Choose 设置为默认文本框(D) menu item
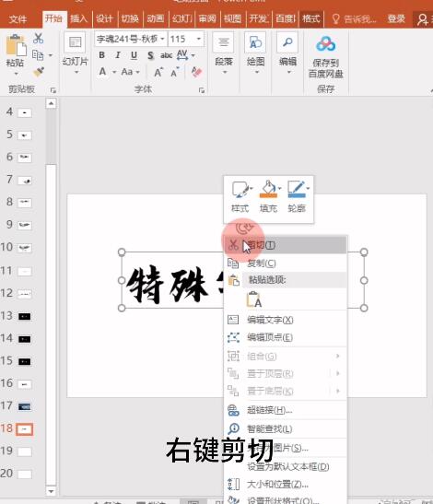Viewport: 433px width, 504px height. point(286,466)
